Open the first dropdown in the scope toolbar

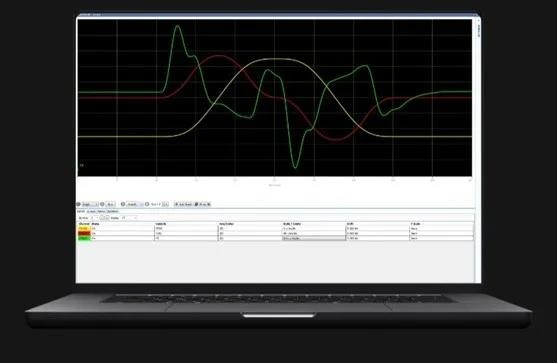coord(90,204)
